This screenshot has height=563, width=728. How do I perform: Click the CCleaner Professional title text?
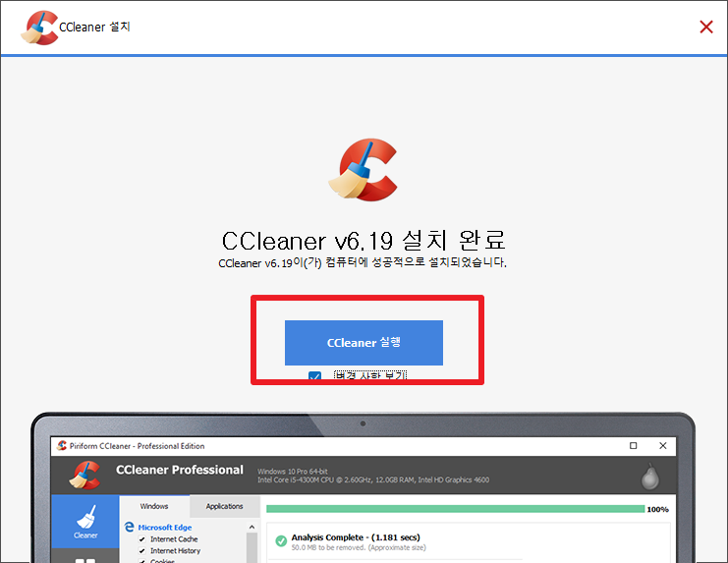coord(179,470)
